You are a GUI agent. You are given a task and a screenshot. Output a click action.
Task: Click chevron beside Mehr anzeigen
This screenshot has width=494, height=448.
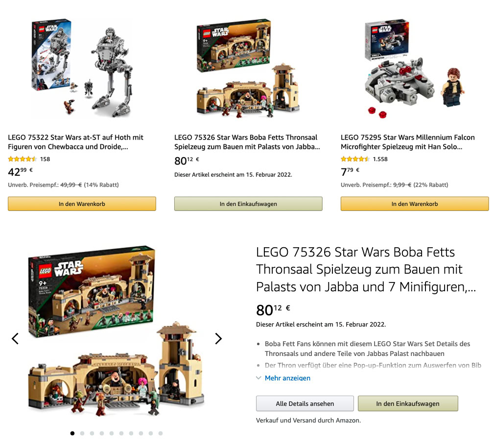[259, 378]
